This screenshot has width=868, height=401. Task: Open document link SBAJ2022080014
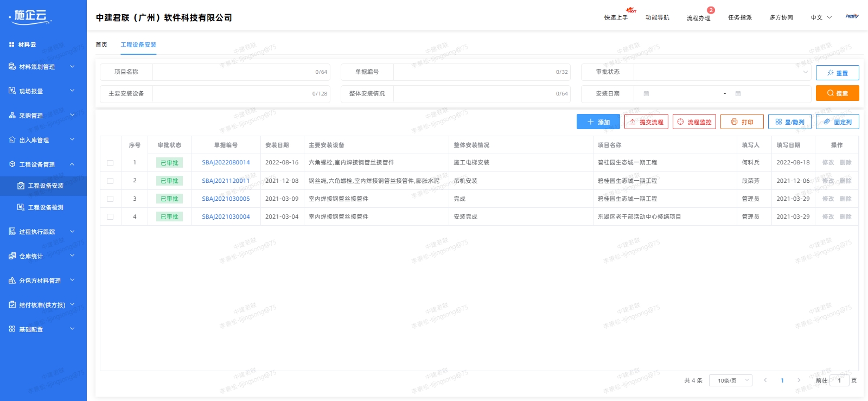point(226,163)
